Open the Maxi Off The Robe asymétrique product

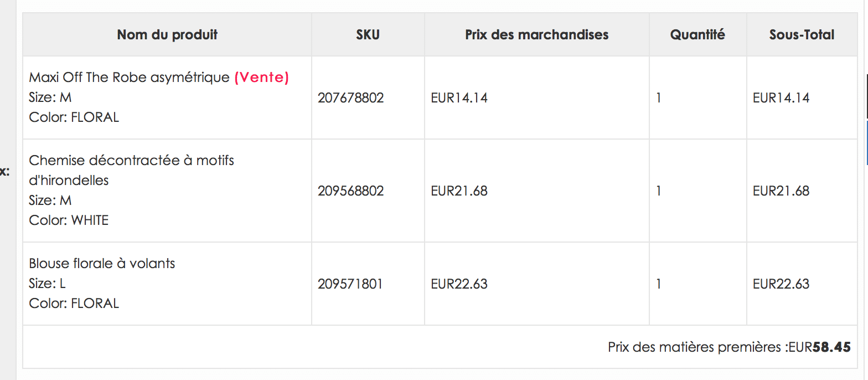[x=129, y=78]
